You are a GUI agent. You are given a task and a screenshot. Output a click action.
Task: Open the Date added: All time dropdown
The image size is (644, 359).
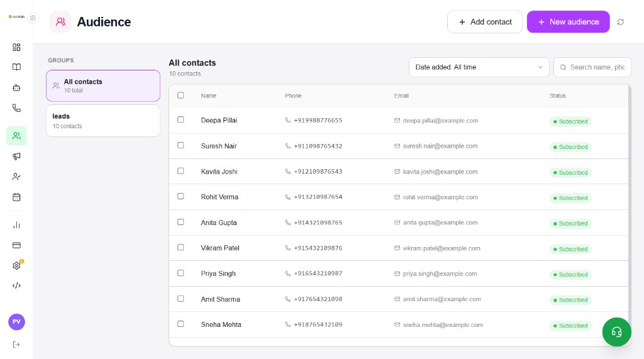coord(479,67)
